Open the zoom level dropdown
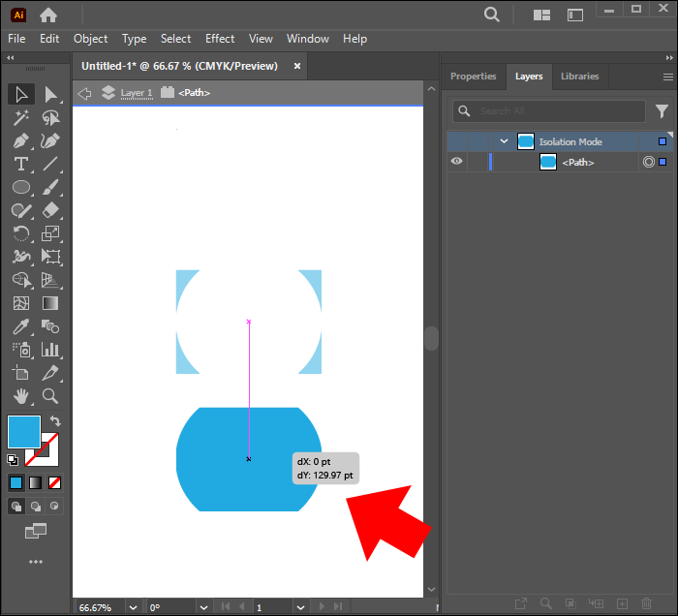 click(132, 607)
